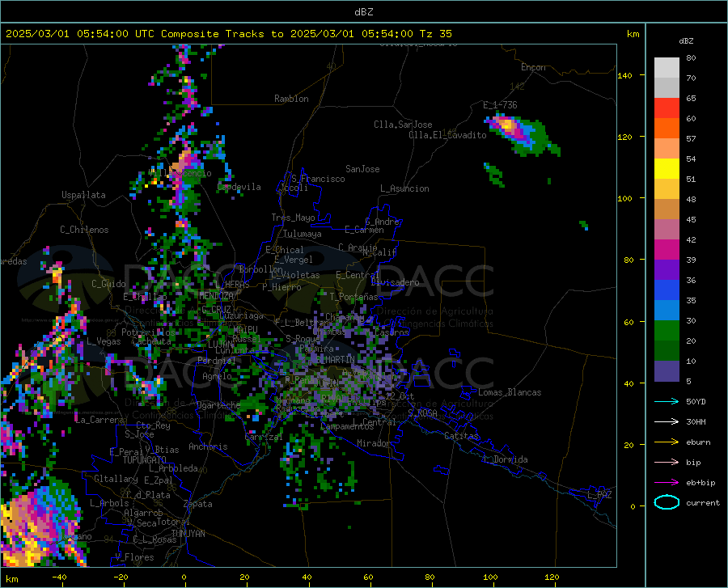Click the cyan 'current' ellipse symbol

667,502
